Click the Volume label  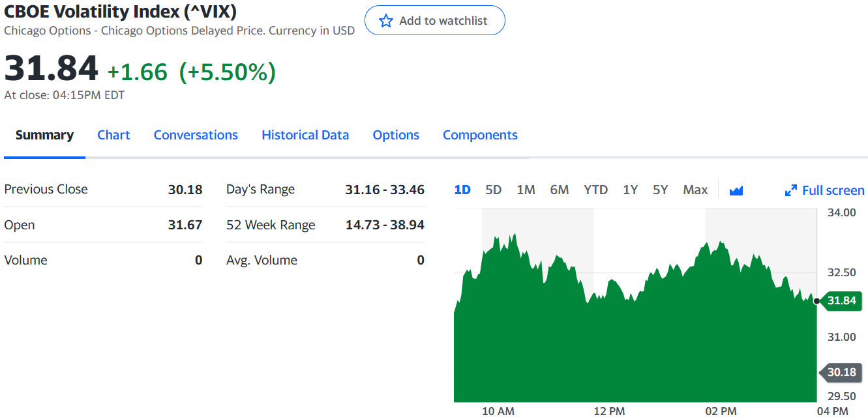coord(25,260)
